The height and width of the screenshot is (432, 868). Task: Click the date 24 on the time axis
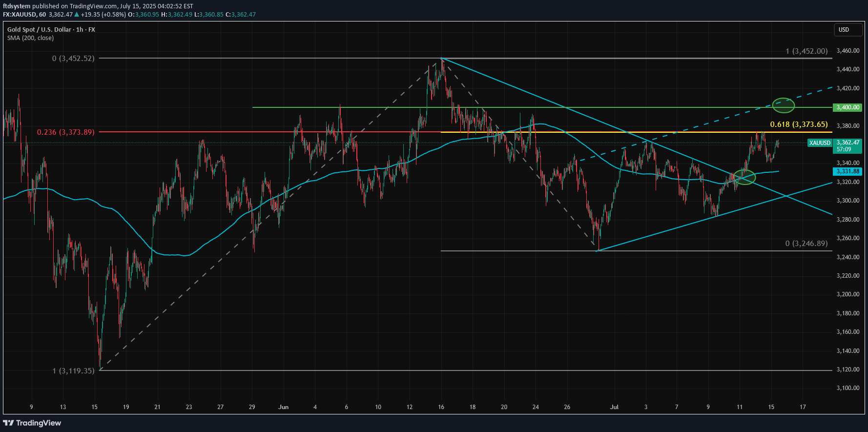(x=536, y=407)
